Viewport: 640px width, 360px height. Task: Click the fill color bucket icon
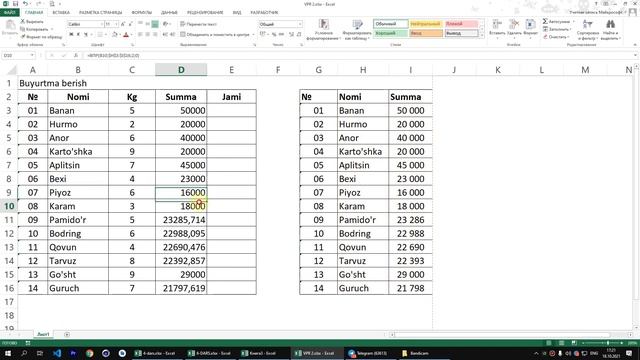point(115,35)
